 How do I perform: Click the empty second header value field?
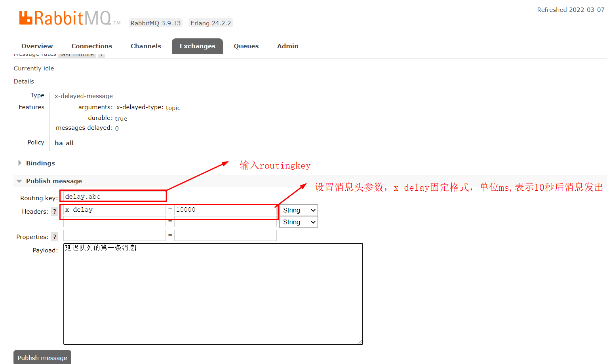coord(225,222)
